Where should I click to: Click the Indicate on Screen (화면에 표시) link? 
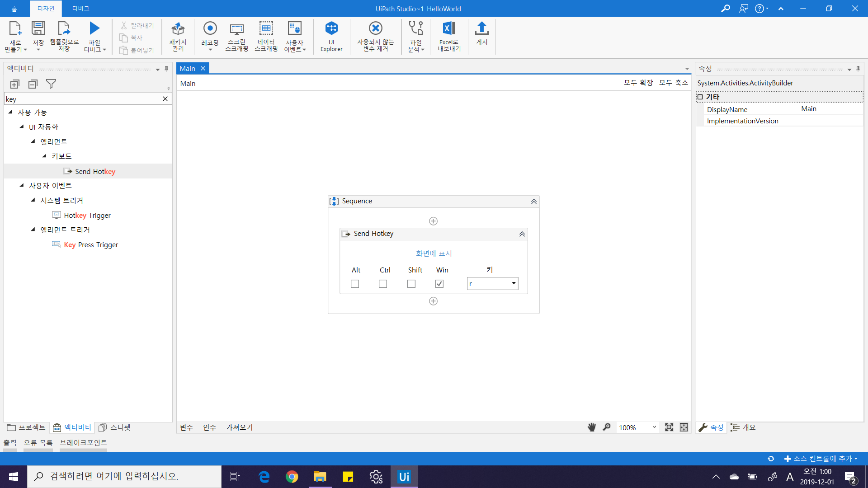[x=434, y=253]
